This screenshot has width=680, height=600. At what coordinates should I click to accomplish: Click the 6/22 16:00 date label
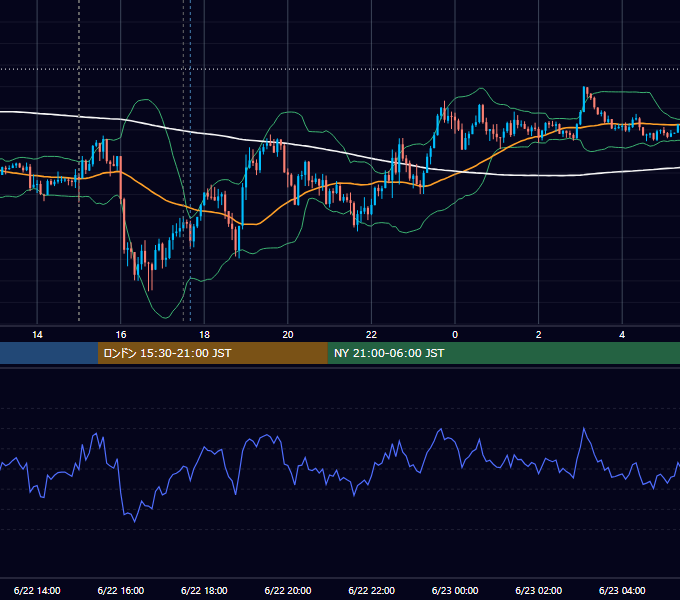click(x=121, y=590)
